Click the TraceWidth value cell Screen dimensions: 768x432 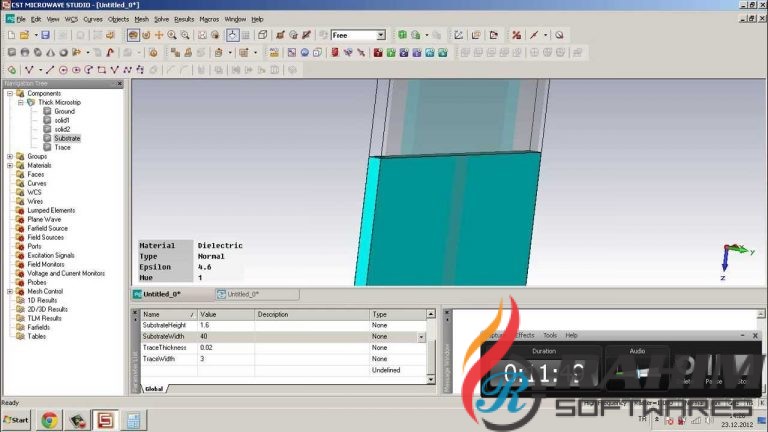(x=226, y=359)
